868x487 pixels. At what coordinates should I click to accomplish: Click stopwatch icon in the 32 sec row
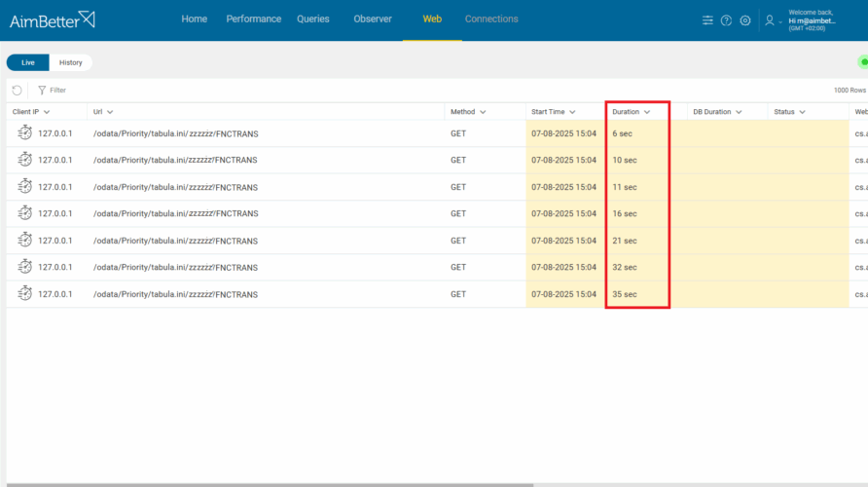point(24,267)
